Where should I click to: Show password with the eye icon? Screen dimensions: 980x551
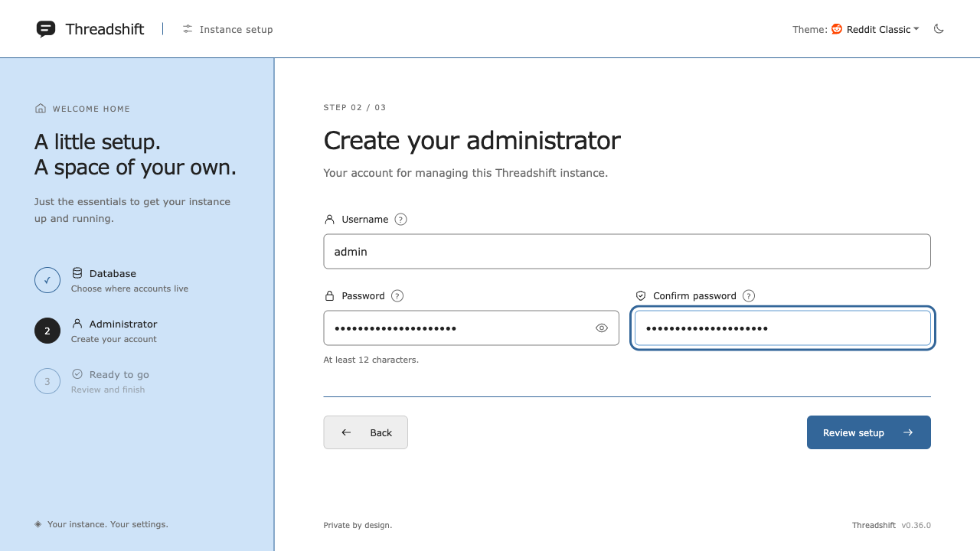click(x=602, y=328)
